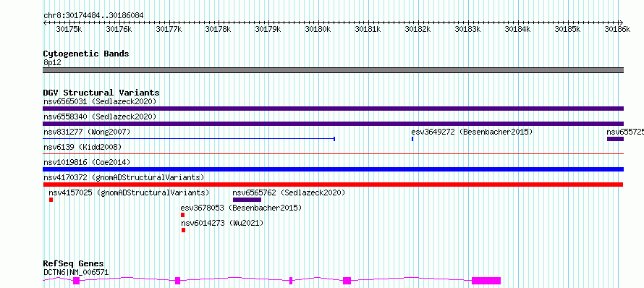Click the narrow DCTN6 exon near 30179.5k

tap(291, 281)
